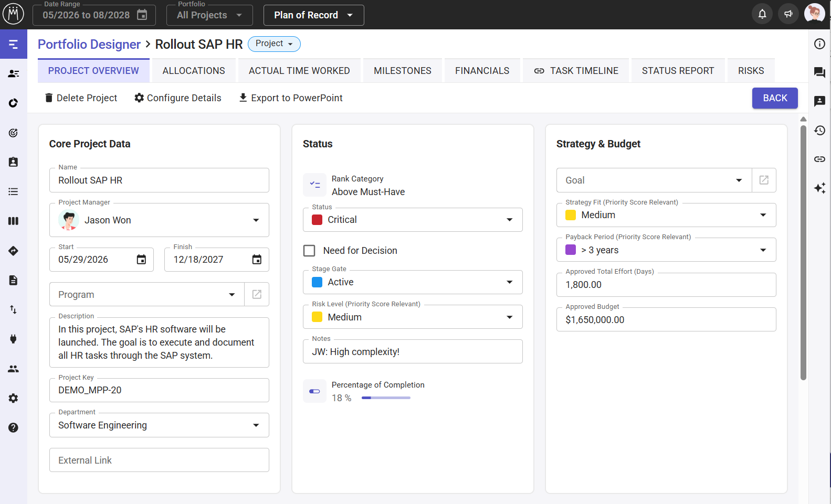The width and height of the screenshot is (831, 504).
Task: Switch to the Risks tab
Action: 751,71
